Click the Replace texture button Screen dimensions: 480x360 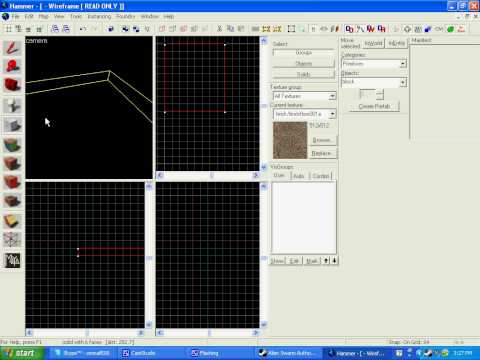pos(322,153)
